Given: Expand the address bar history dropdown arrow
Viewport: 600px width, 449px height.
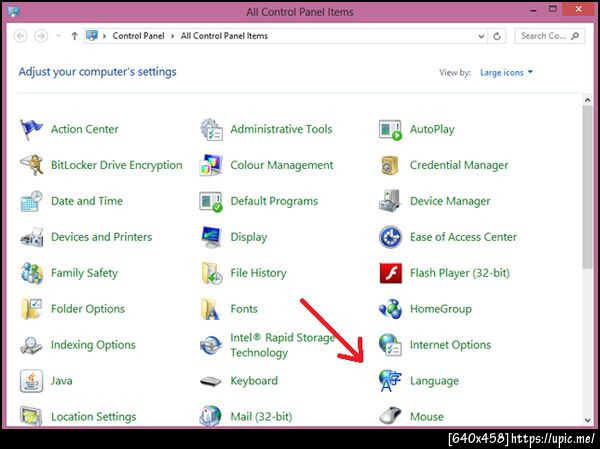Looking at the screenshot, I should pos(481,36).
